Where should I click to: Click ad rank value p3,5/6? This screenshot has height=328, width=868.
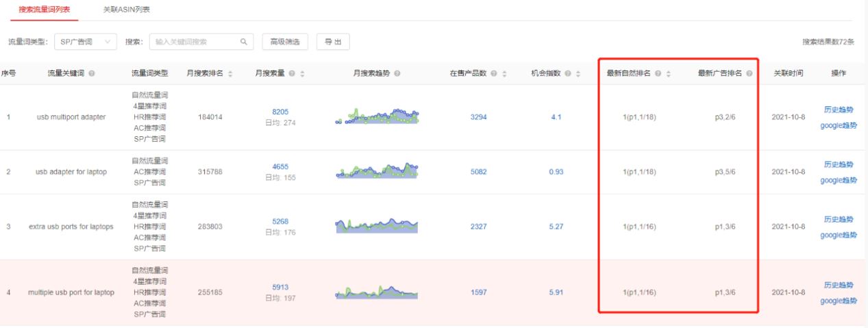[x=725, y=172]
